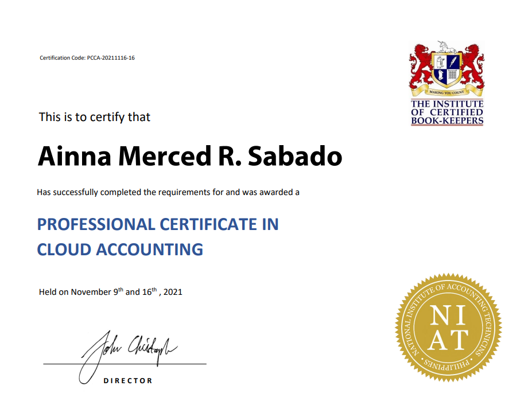Click the text 'This is to certify that'

(x=94, y=117)
